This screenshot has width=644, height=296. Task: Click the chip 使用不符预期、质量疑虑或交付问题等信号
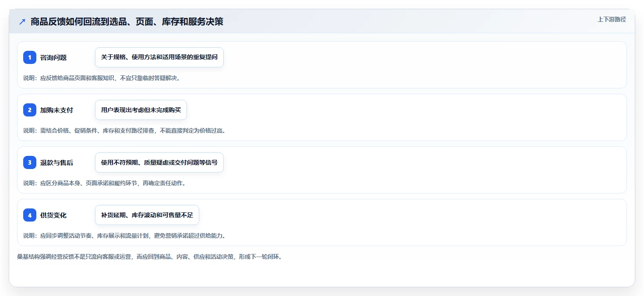point(159,162)
